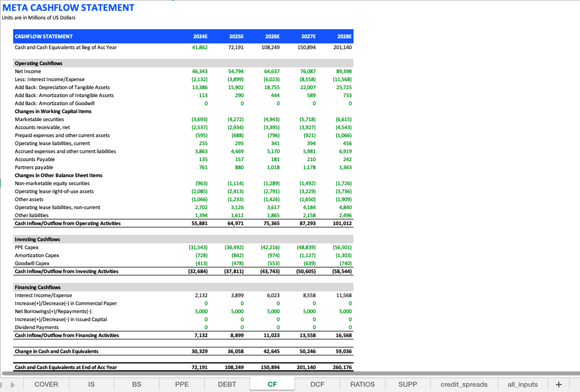Viewport: 580px width, 392px height.
Task: Select Other liabilities 2024E value 1,394
Action: click(x=201, y=215)
